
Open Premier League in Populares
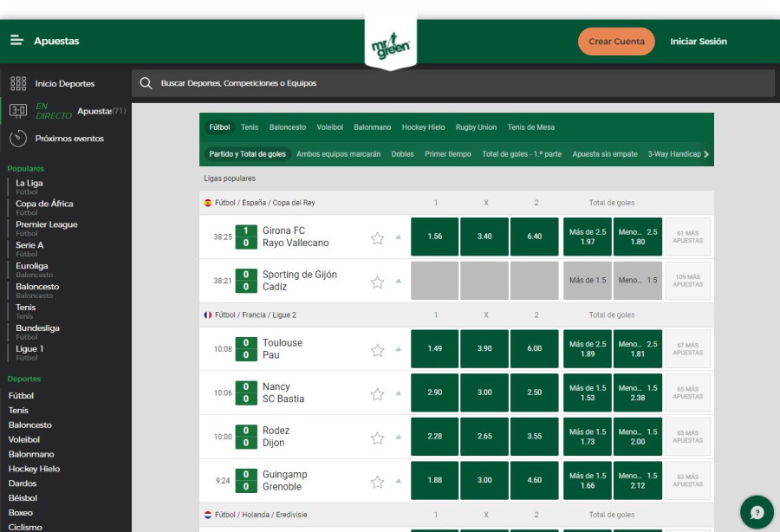coord(46,228)
